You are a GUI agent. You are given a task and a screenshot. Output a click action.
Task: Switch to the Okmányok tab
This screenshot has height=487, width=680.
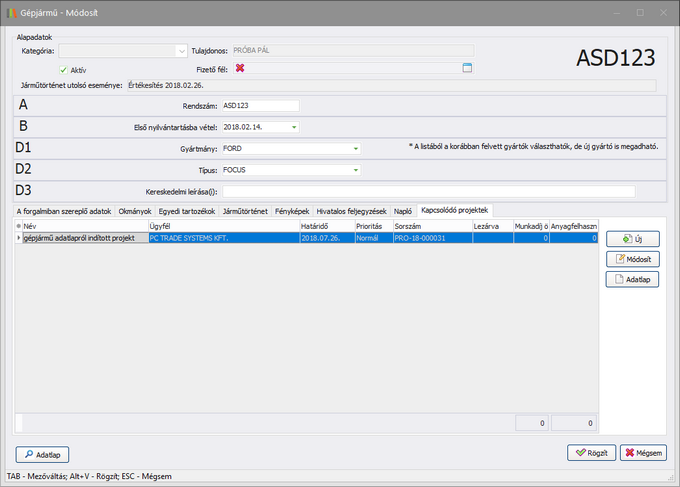click(x=135, y=211)
